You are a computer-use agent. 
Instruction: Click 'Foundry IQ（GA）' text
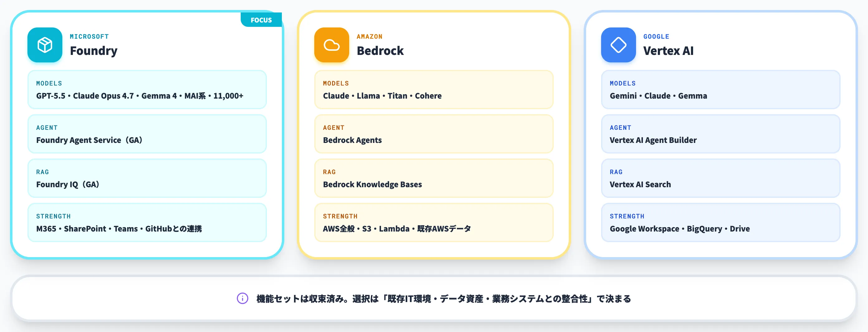[68, 185]
